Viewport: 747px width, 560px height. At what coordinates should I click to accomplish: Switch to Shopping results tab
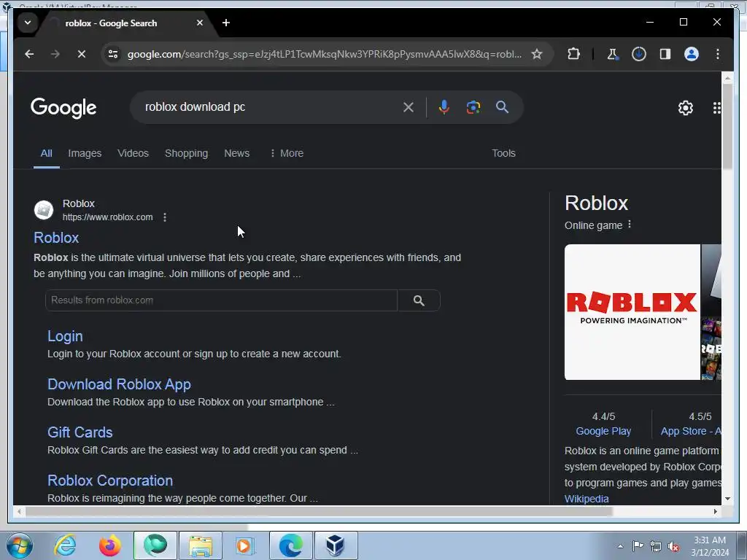pos(186,153)
